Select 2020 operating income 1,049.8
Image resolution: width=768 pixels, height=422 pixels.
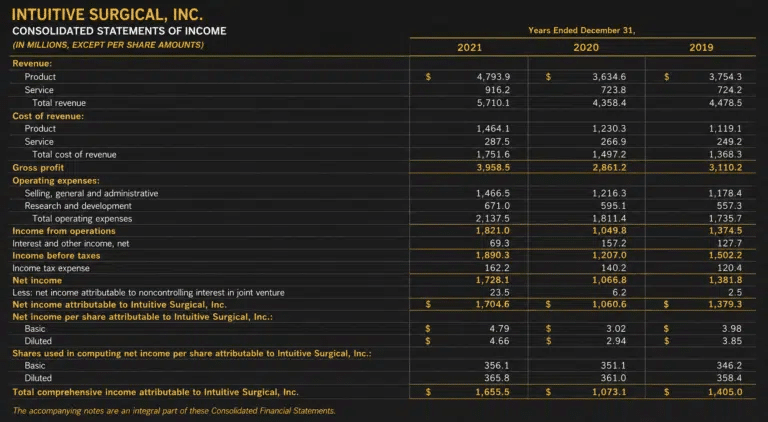[x=609, y=231]
